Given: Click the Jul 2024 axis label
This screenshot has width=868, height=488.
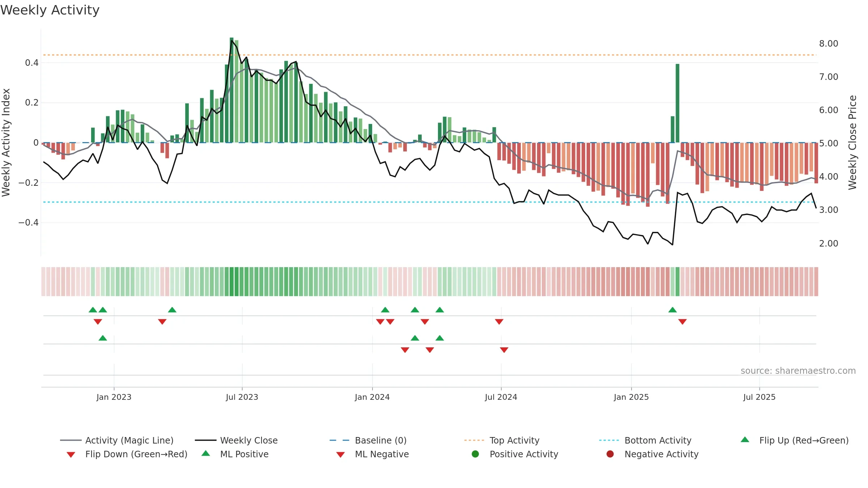Looking at the screenshot, I should coord(501,397).
